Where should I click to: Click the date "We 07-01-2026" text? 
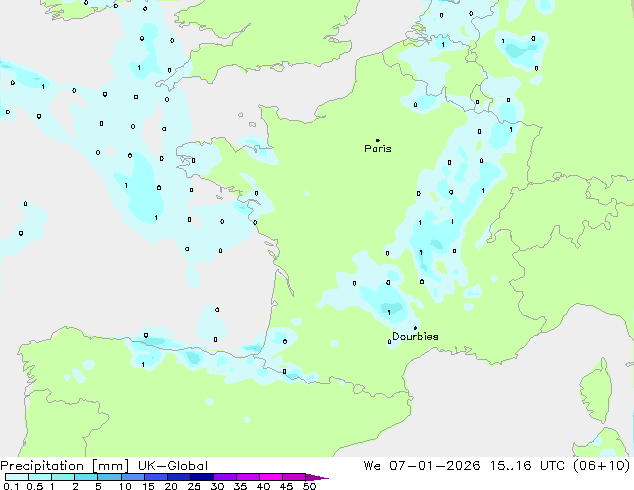pyautogui.click(x=422, y=466)
